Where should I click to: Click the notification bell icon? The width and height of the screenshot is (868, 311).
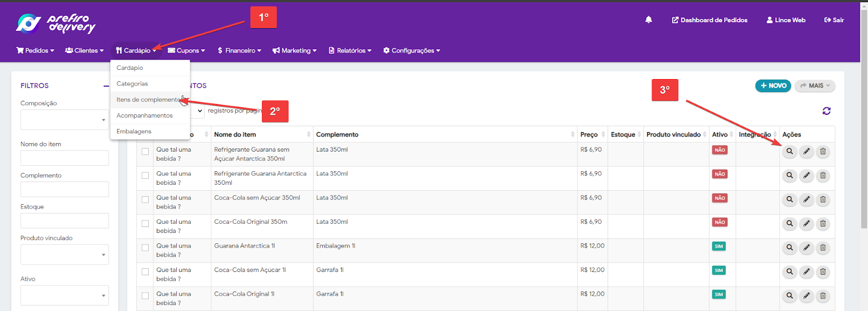click(x=648, y=20)
